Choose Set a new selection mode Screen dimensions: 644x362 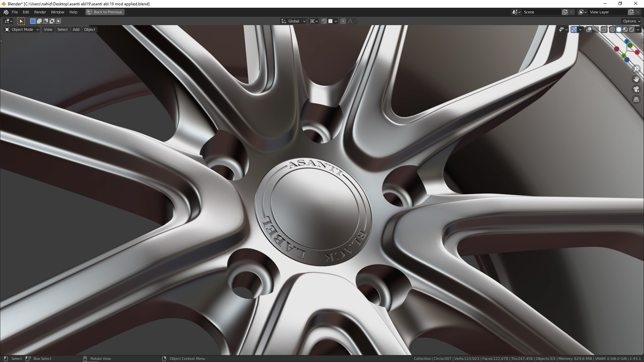click(x=33, y=21)
